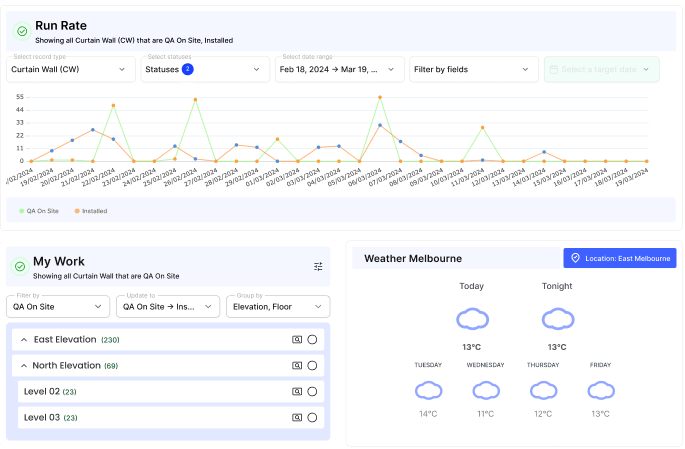This screenshot has height=449, width=685.
Task: Click the Tonight cloud weather icon
Action: [558, 318]
